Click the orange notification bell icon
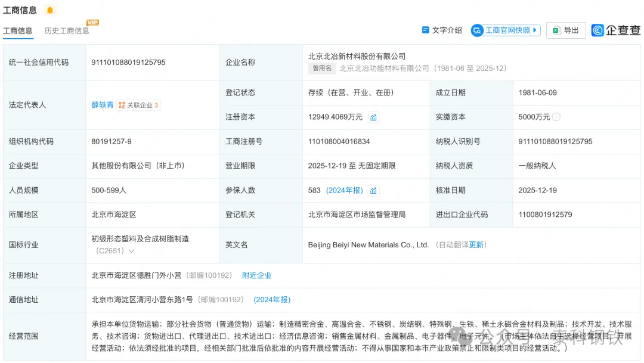The width and height of the screenshot is (644, 363). (x=49, y=10)
